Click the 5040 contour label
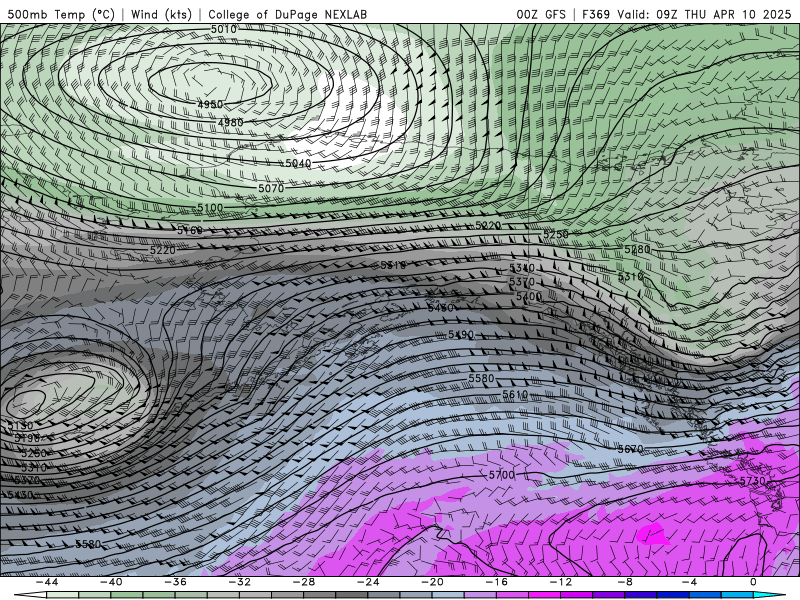Image resolution: width=800 pixels, height=600 pixels. coord(298,164)
